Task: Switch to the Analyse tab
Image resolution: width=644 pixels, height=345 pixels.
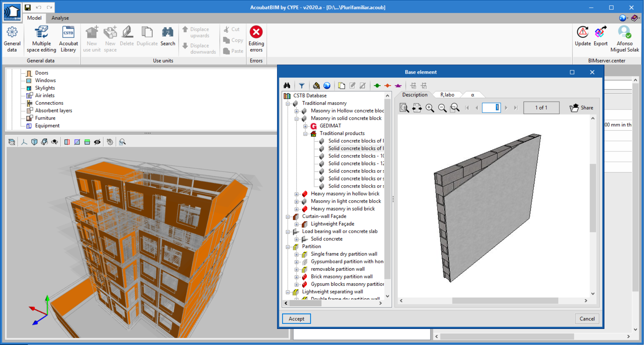Action: point(60,18)
